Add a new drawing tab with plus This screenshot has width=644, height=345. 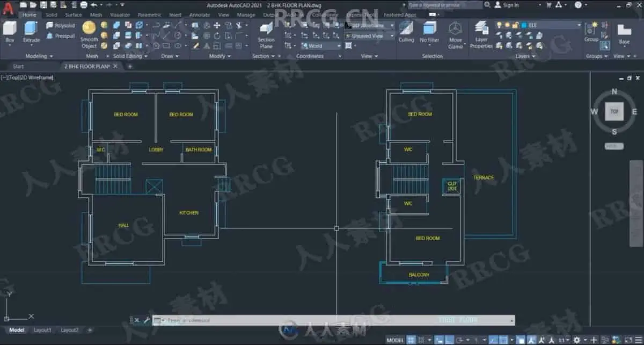coord(129,67)
